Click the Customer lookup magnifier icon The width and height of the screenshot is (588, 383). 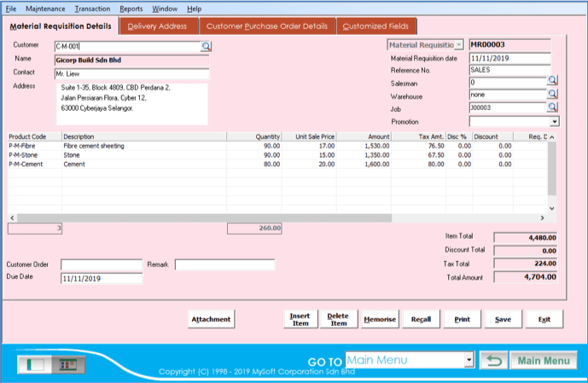click(206, 46)
